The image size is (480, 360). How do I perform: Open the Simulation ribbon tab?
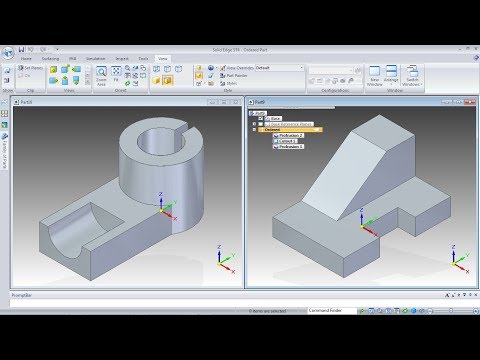[96, 59]
